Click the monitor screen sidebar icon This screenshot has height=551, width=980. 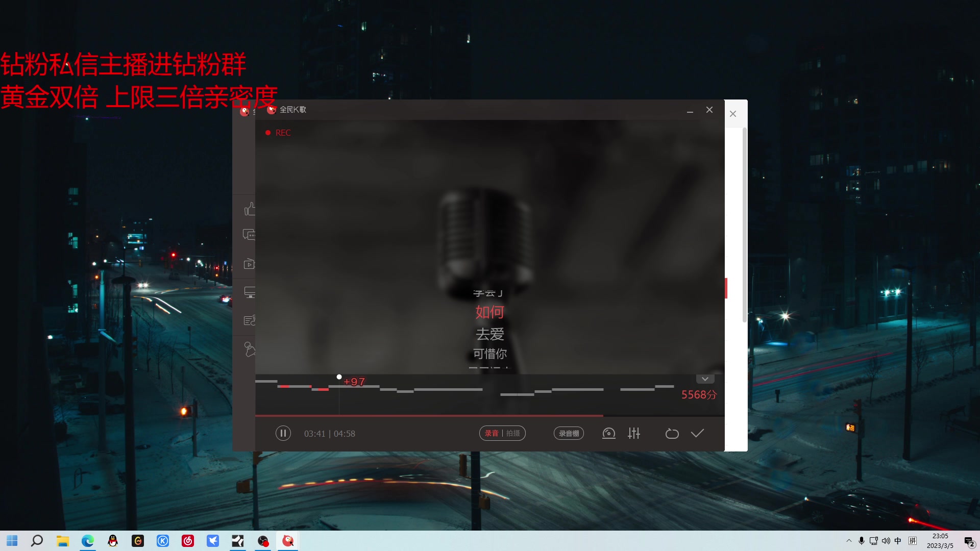[x=249, y=292]
